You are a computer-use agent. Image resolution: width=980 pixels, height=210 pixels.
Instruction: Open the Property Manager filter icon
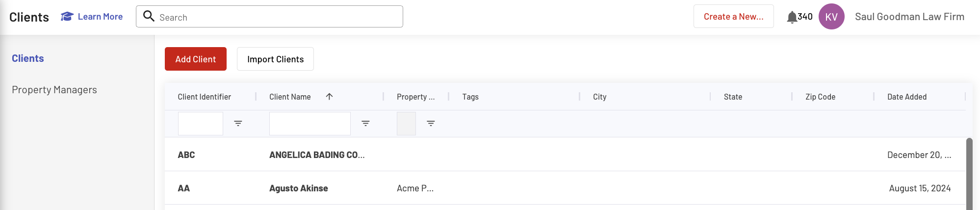(431, 124)
